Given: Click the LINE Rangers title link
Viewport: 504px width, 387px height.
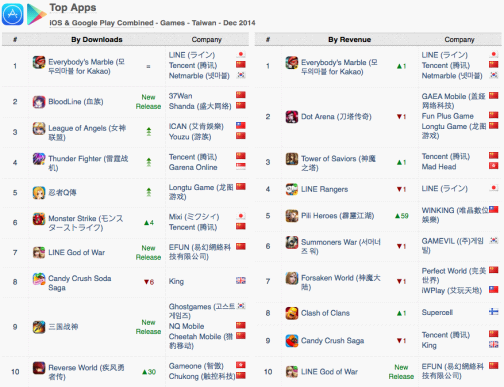Looking at the screenshot, I should (324, 189).
